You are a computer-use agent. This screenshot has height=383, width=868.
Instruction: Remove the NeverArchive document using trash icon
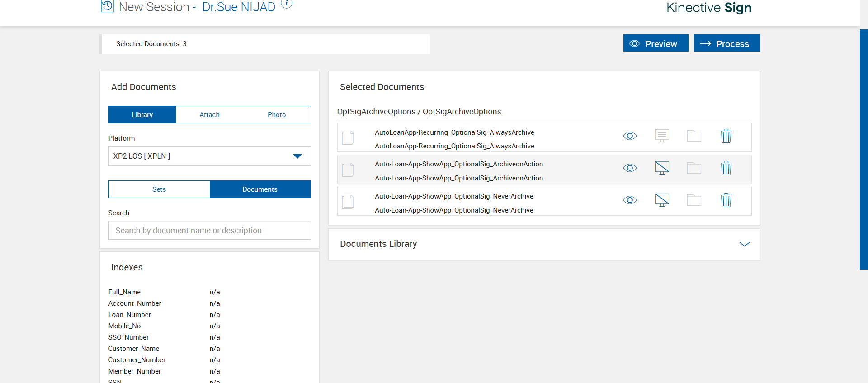coord(726,200)
